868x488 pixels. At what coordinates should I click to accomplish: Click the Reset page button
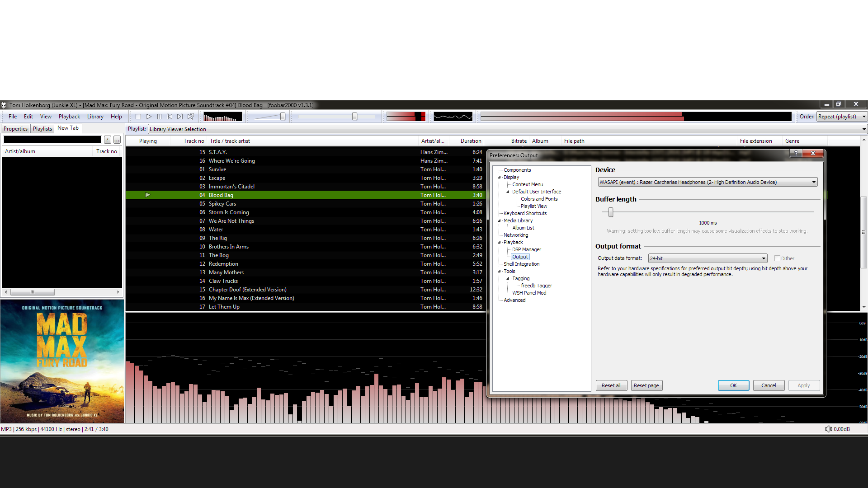[646, 385]
